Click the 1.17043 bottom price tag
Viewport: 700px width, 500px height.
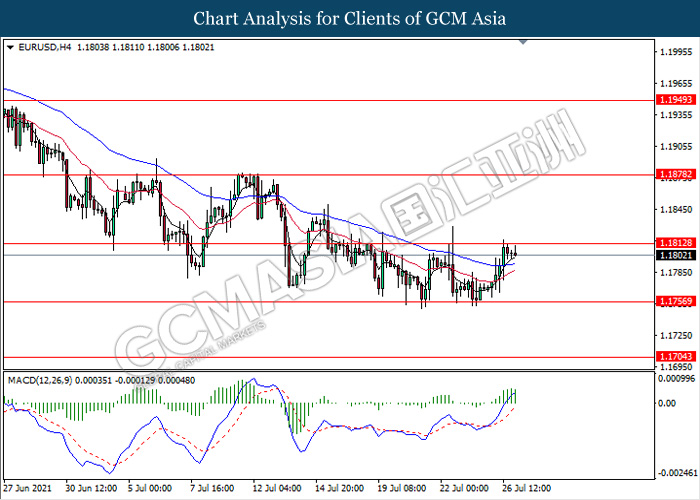[x=671, y=356]
